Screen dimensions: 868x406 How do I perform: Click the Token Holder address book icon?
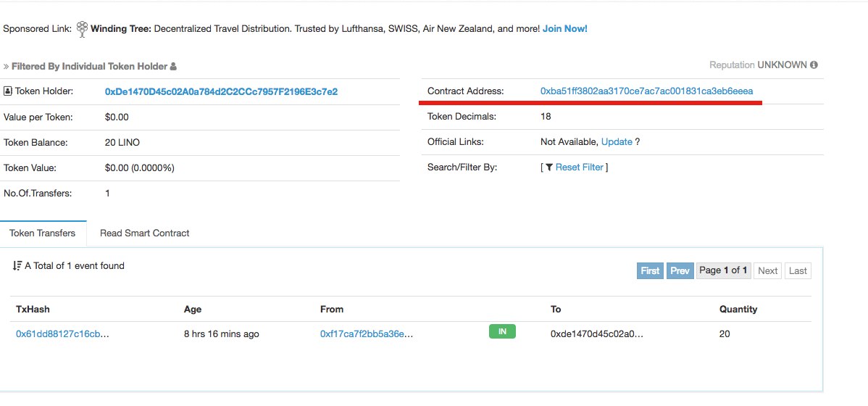8,92
